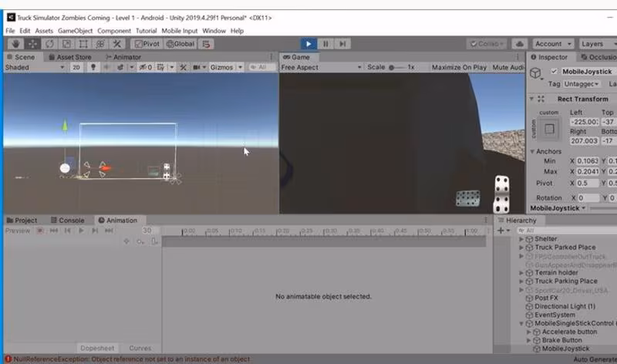Play the animation clip
Viewport: 617px width, 364px height.
click(81, 231)
